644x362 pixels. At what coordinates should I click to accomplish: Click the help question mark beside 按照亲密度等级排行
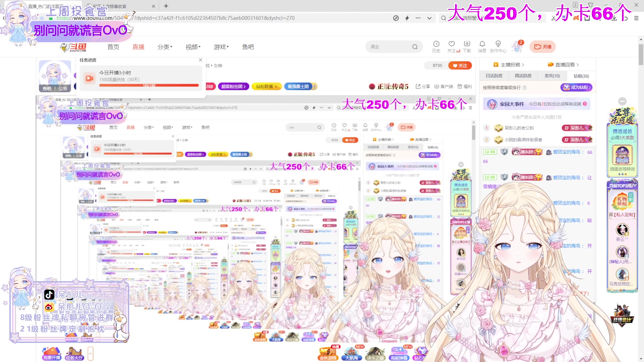pos(525,88)
